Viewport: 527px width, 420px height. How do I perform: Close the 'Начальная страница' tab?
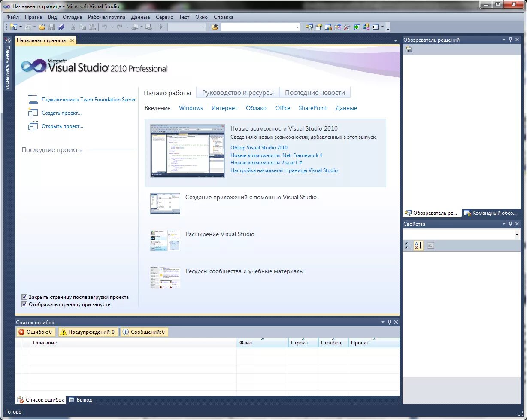72,40
